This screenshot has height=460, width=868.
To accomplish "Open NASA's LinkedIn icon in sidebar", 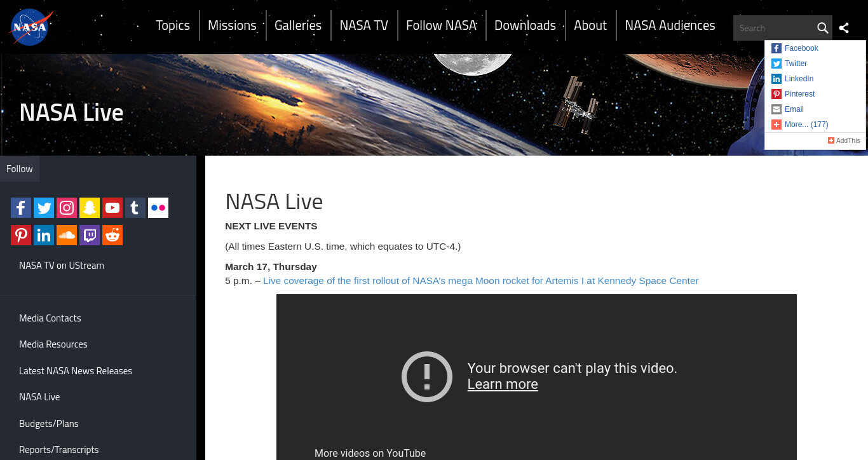I will click(44, 235).
